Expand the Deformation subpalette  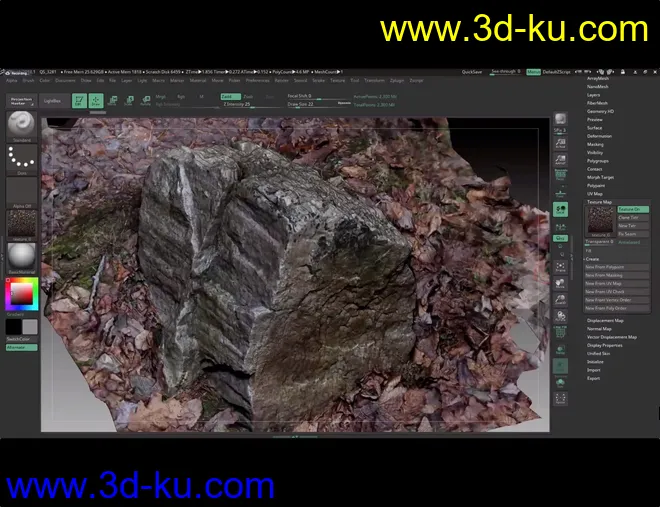[599, 136]
